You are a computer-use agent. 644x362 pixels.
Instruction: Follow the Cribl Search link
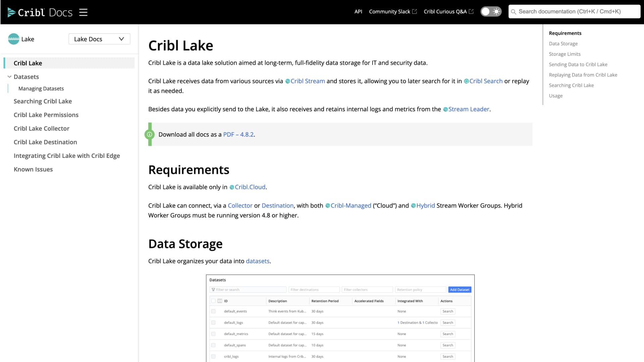click(x=483, y=81)
